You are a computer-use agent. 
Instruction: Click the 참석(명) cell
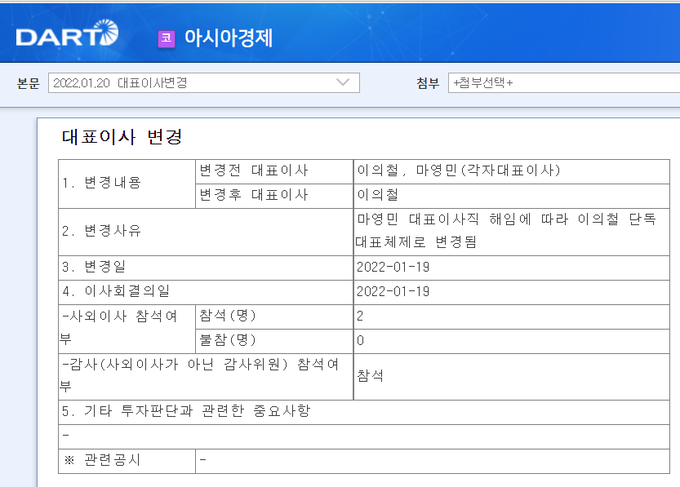click(229, 316)
